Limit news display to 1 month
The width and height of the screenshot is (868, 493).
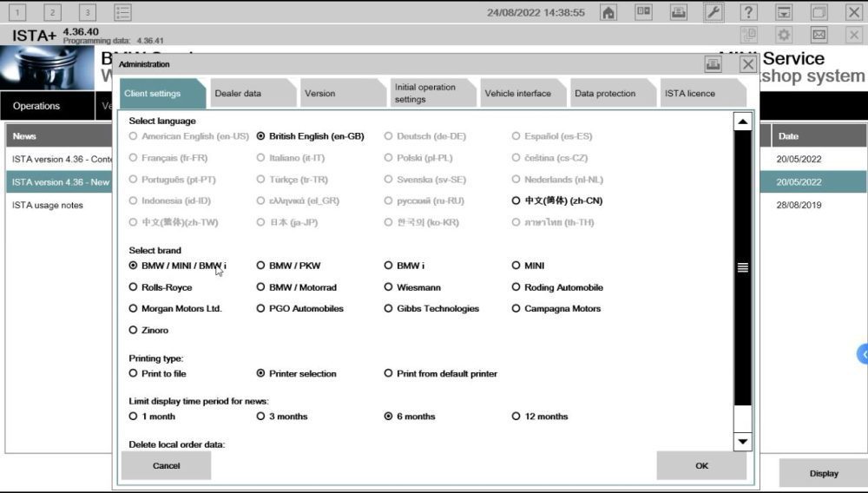click(x=152, y=416)
